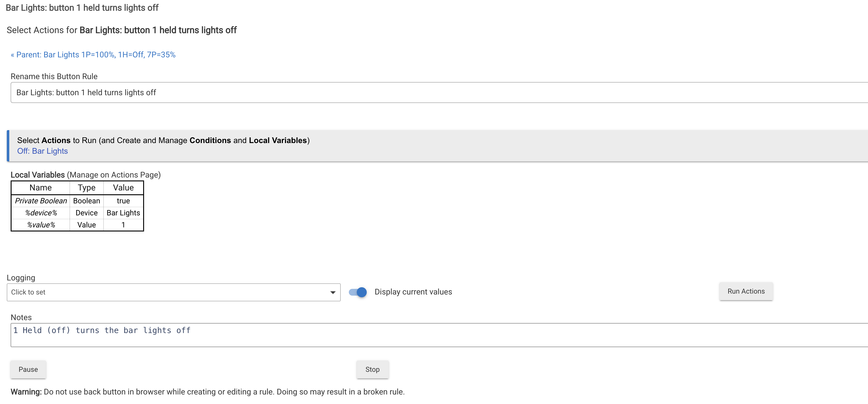This screenshot has height=404, width=868.
Task: Click the %value% variable row name
Action: 41,225
